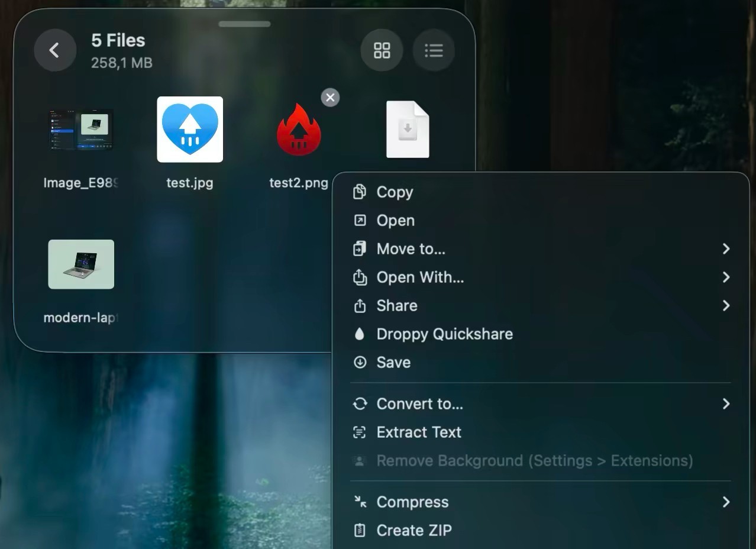Expand the Move to... submenu arrow

(x=726, y=249)
